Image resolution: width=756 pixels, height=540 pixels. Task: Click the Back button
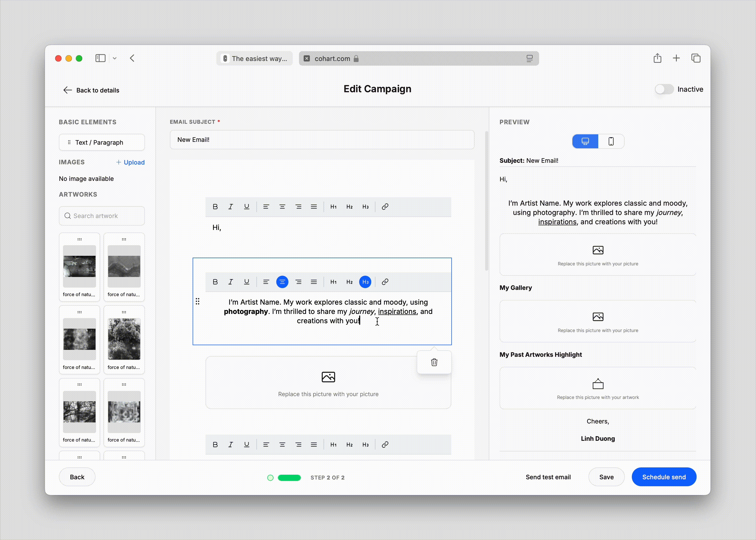pos(77,477)
